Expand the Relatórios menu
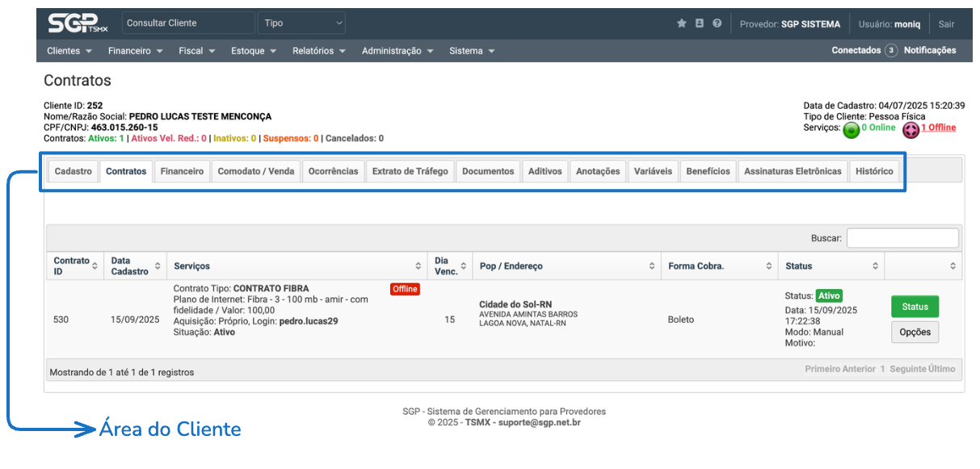The image size is (980, 469). tap(319, 51)
